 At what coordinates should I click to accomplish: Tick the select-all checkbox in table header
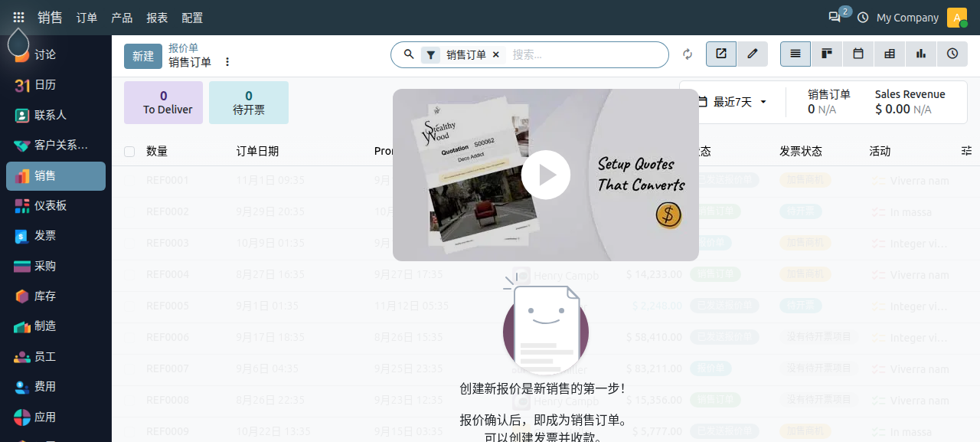(x=129, y=152)
